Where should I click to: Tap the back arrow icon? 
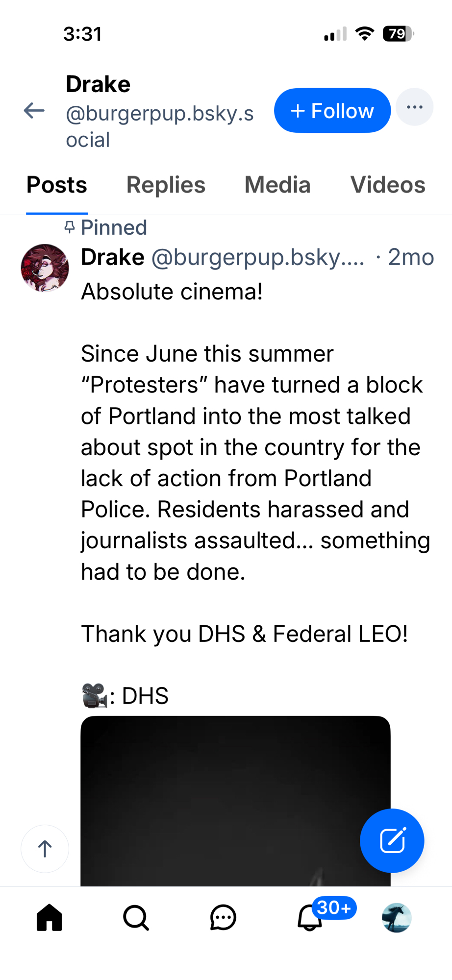point(34,111)
